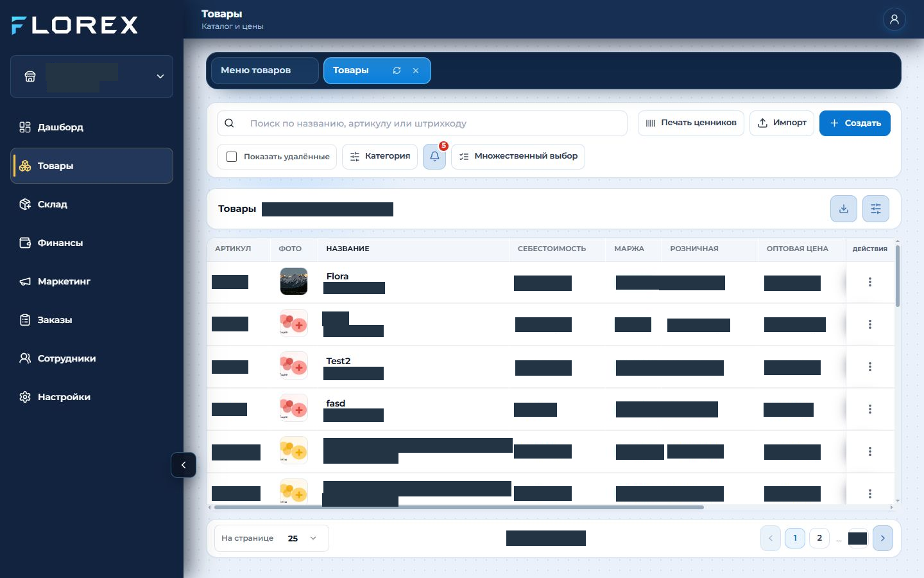Click the Test2 product photo placeholder
The image size is (924, 578).
click(294, 366)
